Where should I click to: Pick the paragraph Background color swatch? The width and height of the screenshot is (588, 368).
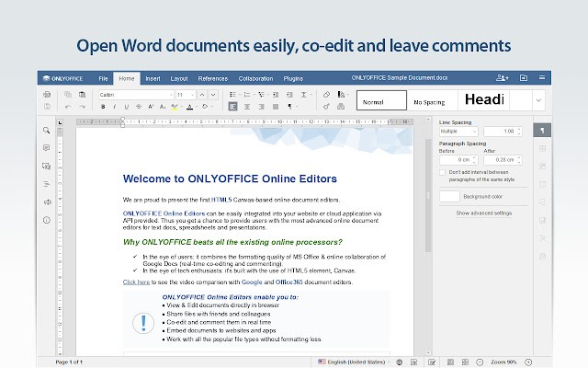[x=449, y=196]
